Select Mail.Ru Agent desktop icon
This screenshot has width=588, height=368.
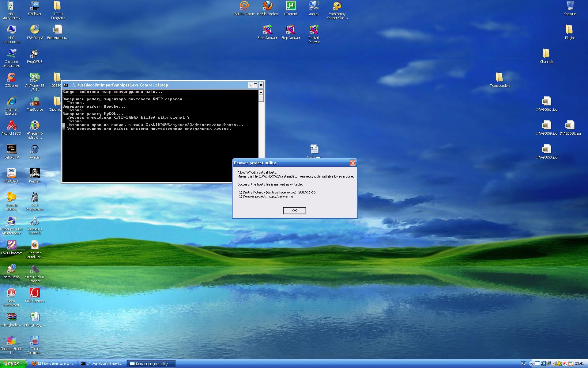244,6
